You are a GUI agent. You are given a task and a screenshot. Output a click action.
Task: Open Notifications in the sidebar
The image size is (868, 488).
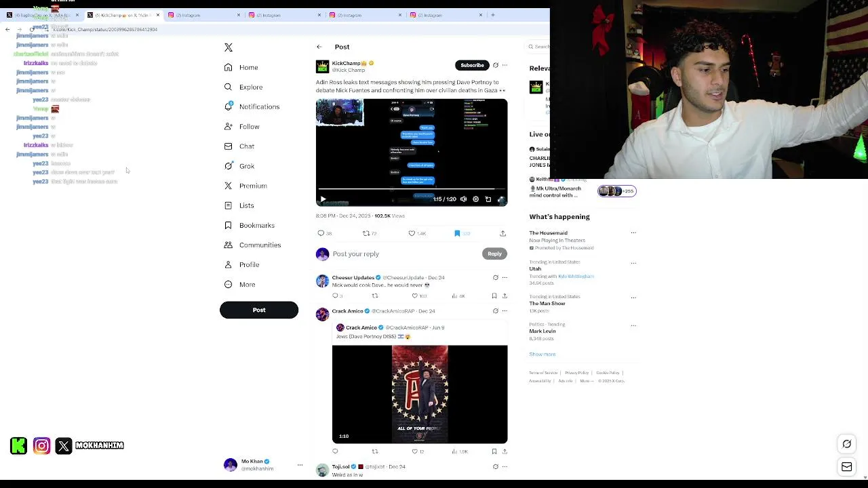pyautogui.click(x=252, y=106)
